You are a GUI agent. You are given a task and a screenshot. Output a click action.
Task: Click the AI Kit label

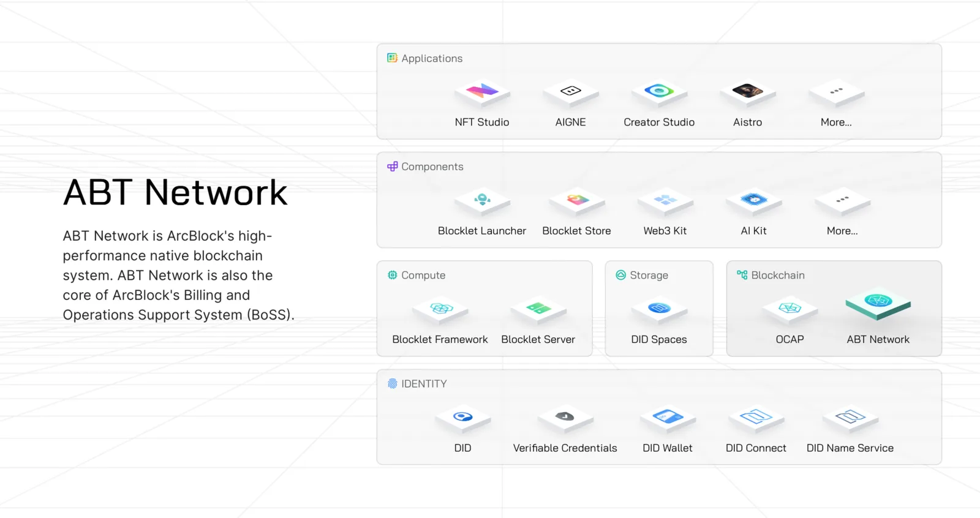[754, 231]
